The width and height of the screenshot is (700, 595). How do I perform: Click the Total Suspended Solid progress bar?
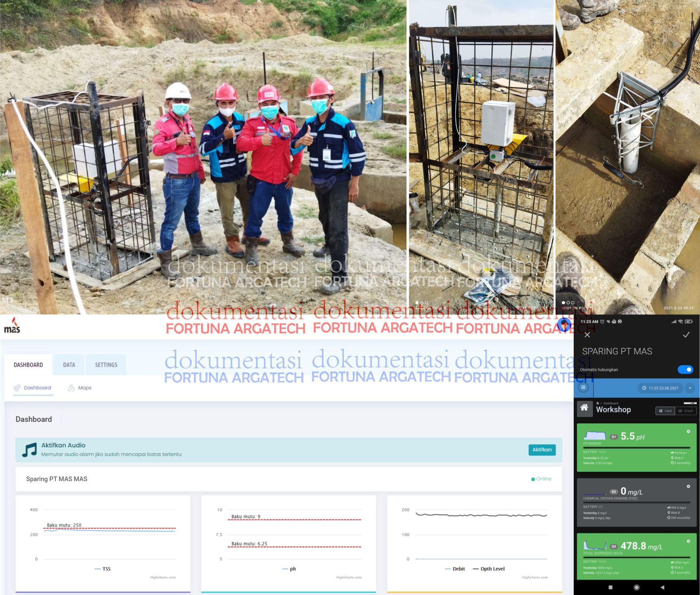pyautogui.click(x=636, y=558)
